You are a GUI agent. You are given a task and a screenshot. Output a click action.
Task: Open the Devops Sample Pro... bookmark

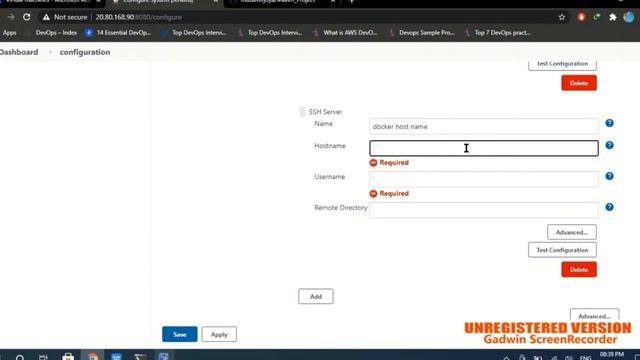click(x=421, y=33)
